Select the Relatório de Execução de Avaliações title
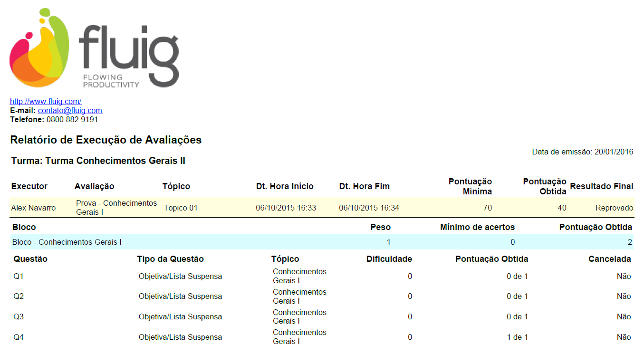Viewport: 644px width, 345px height. click(106, 140)
